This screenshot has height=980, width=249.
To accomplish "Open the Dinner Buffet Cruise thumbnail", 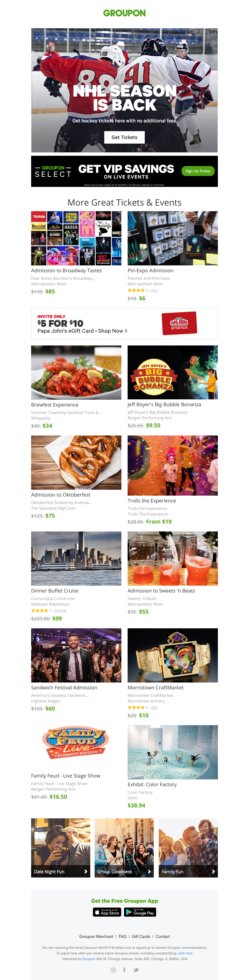I will click(x=76, y=558).
